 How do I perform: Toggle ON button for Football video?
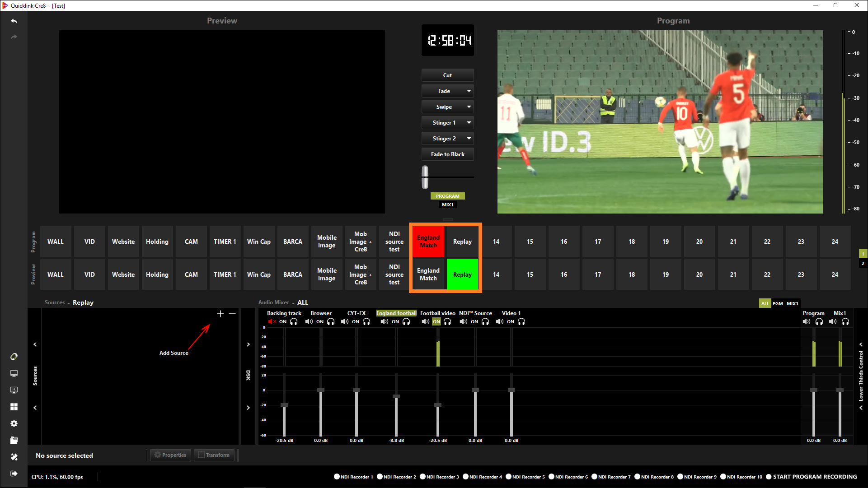pyautogui.click(x=436, y=322)
